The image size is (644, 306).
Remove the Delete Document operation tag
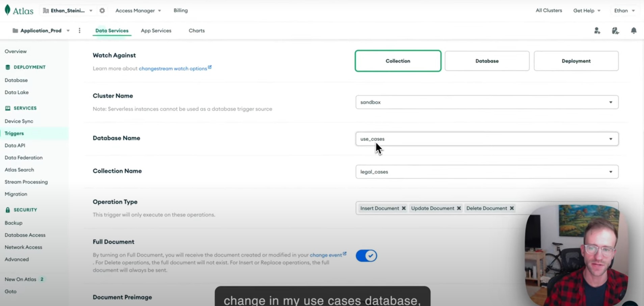click(512, 208)
